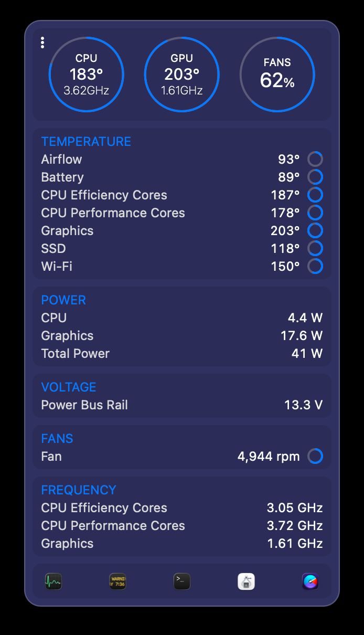The height and width of the screenshot is (635, 364).
Task: Open Terminal from the shortcut bar
Action: pyautogui.click(x=182, y=581)
